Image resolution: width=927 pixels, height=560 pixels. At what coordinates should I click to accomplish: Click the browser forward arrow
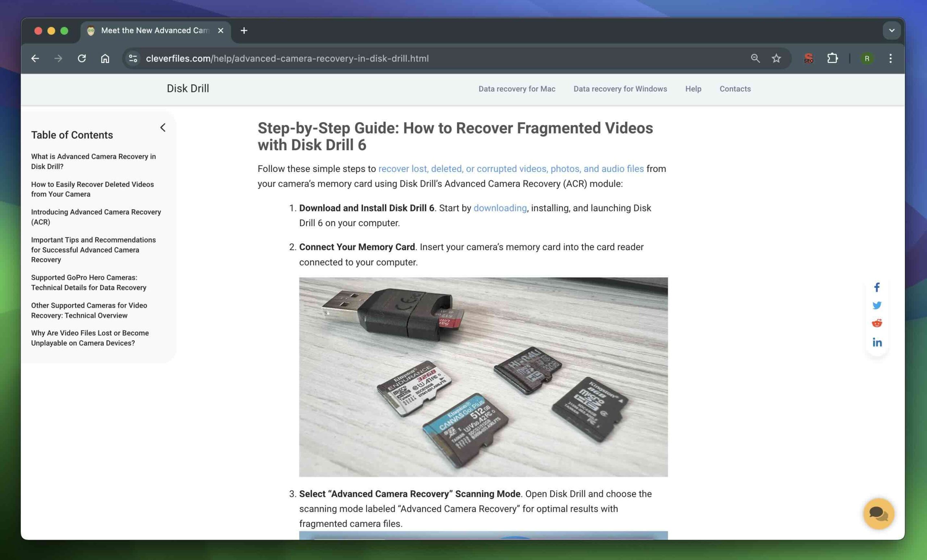click(58, 58)
